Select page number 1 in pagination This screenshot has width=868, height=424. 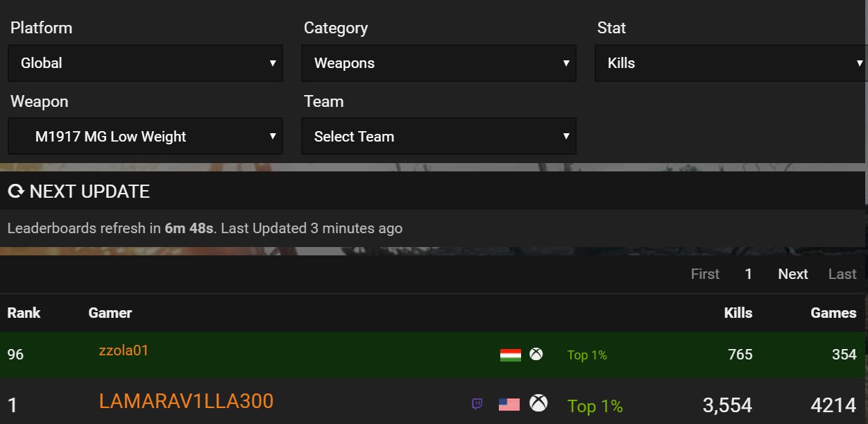(x=749, y=274)
